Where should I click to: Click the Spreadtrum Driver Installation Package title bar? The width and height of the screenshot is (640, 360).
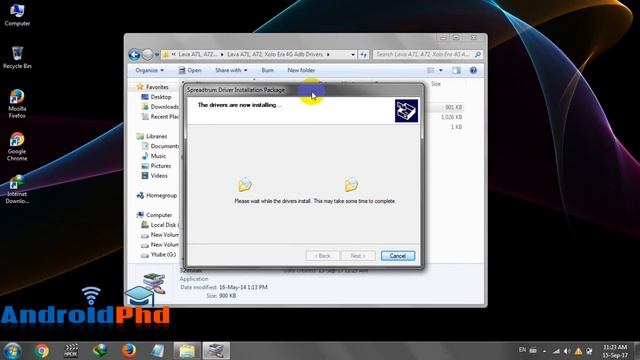[x=304, y=90]
